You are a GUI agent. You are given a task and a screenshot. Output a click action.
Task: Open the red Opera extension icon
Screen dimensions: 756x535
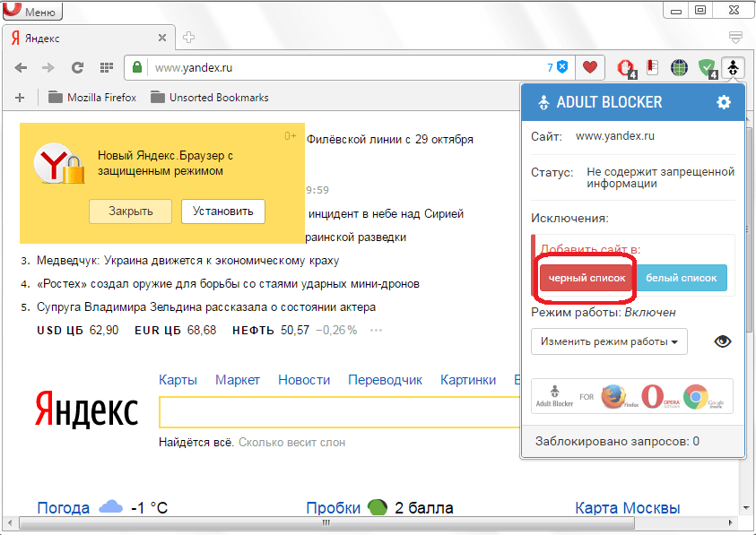point(626,68)
